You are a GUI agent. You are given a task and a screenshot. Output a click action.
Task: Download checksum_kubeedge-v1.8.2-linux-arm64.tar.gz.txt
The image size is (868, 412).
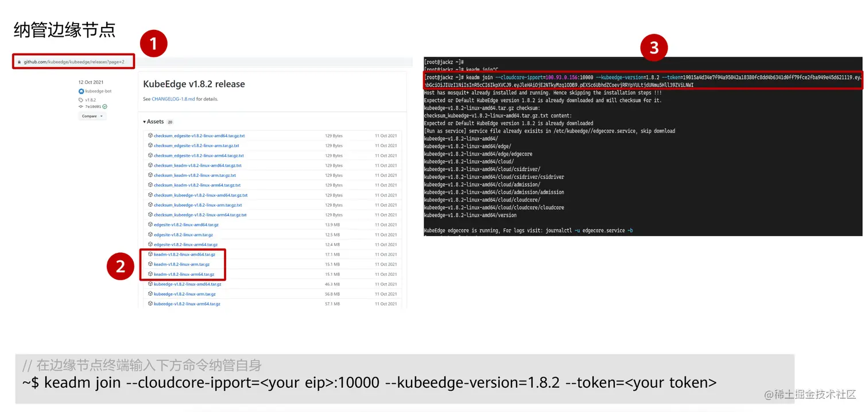200,215
